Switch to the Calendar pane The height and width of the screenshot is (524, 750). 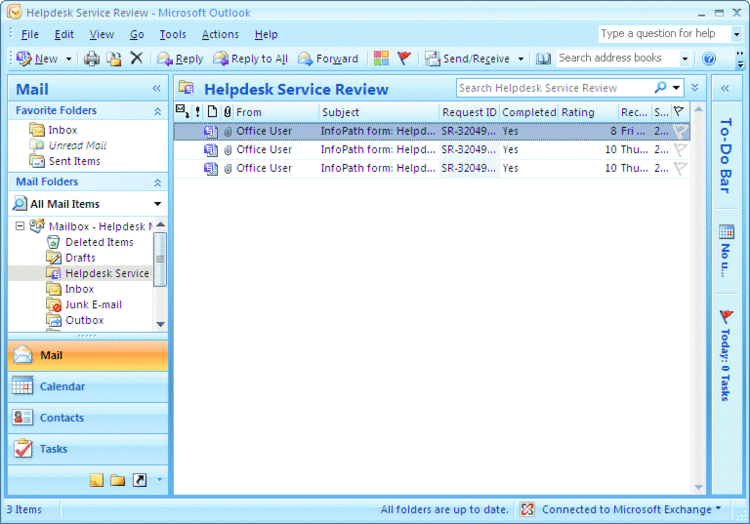pos(88,387)
